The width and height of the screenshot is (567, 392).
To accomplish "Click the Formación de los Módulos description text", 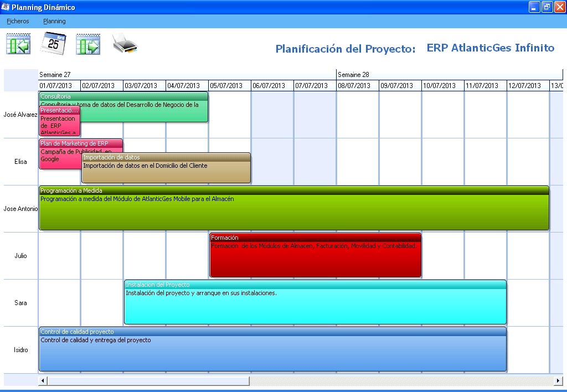I will 314,246.
